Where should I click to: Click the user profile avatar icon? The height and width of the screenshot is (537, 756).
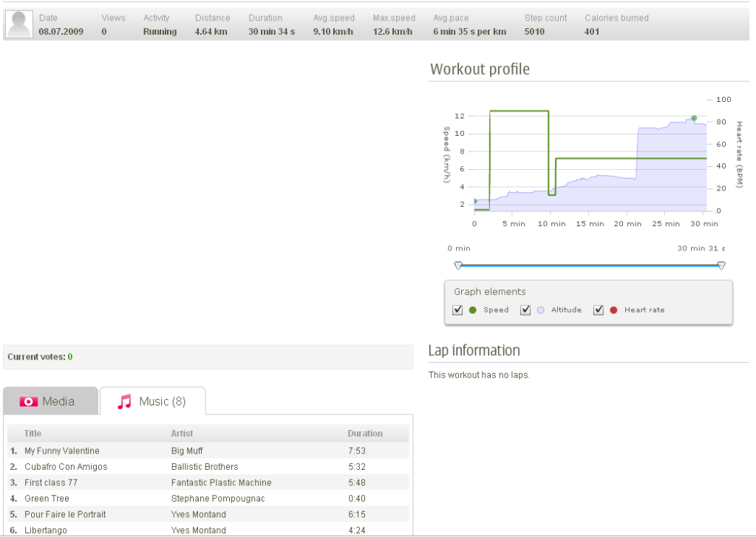19,24
